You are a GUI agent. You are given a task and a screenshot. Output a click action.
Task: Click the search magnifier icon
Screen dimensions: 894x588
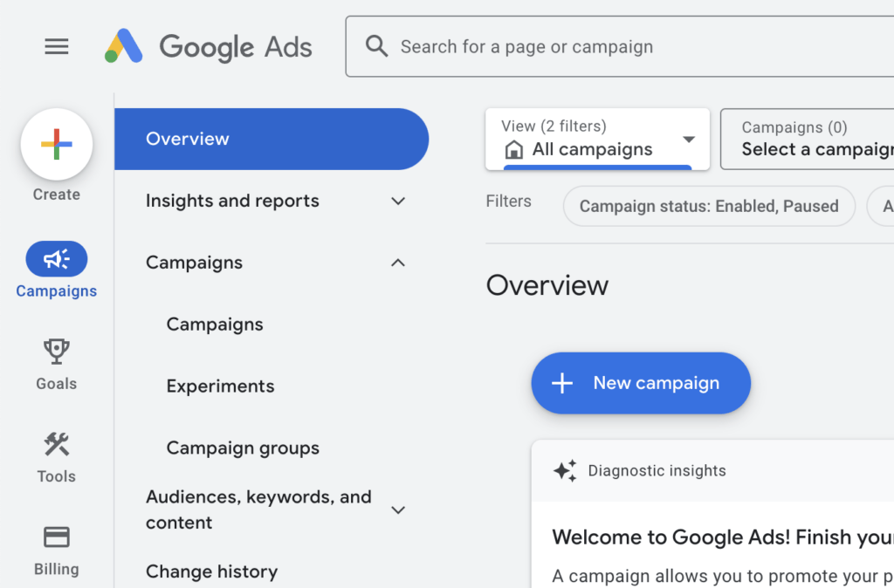coord(376,46)
